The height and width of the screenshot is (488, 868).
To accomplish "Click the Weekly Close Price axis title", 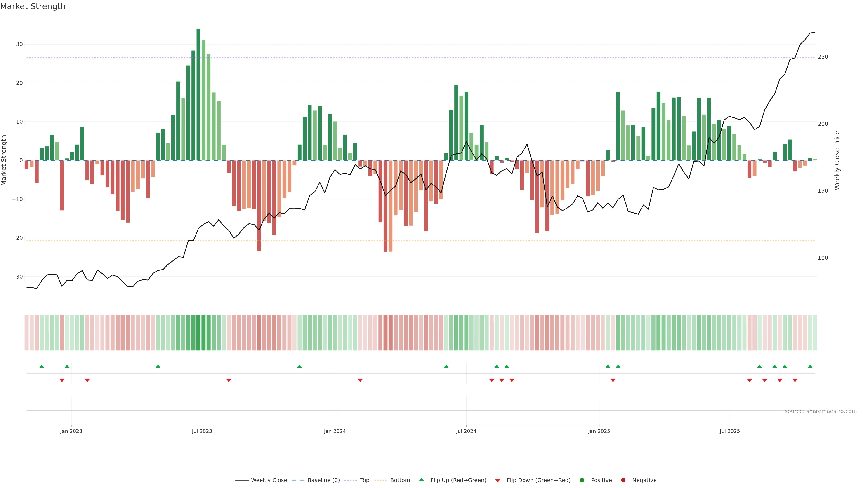I will tap(837, 160).
